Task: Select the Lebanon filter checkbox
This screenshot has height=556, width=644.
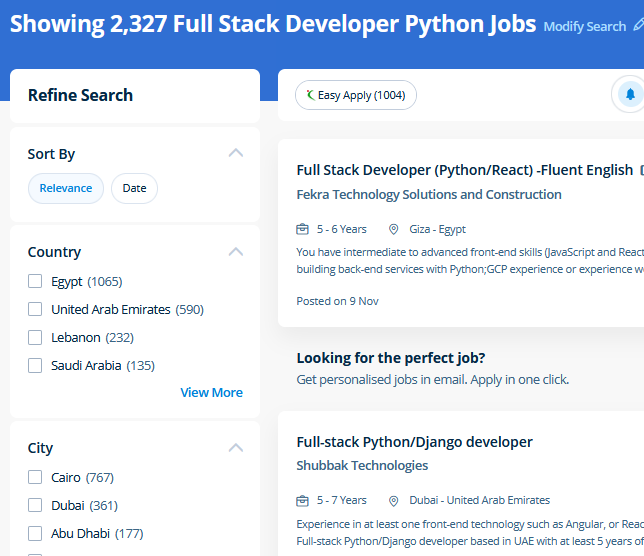Action: coord(35,337)
